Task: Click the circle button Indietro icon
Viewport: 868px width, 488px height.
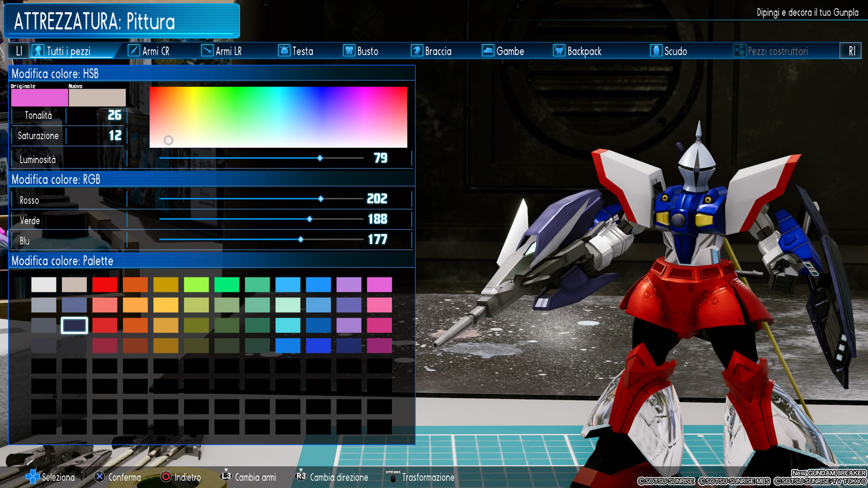Action: click(x=166, y=476)
